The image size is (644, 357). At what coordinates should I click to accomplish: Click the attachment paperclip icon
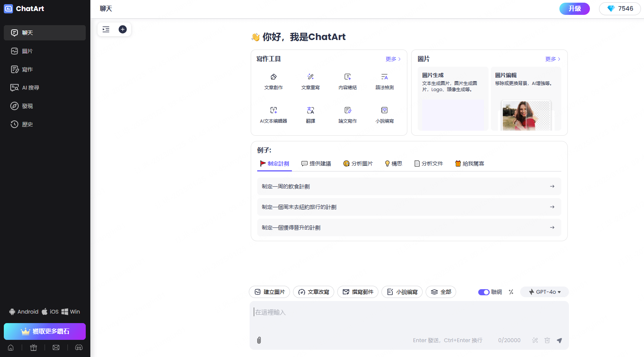[x=259, y=340]
